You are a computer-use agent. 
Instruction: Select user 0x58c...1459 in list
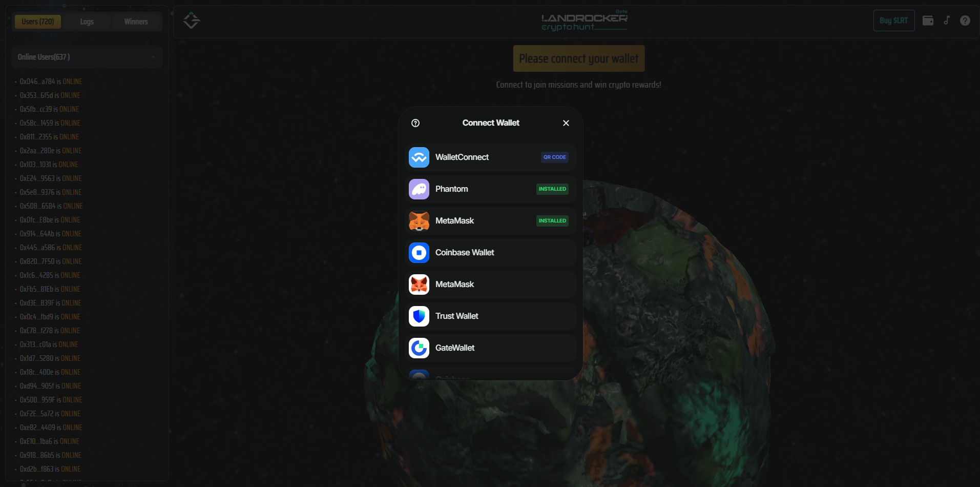pos(50,123)
